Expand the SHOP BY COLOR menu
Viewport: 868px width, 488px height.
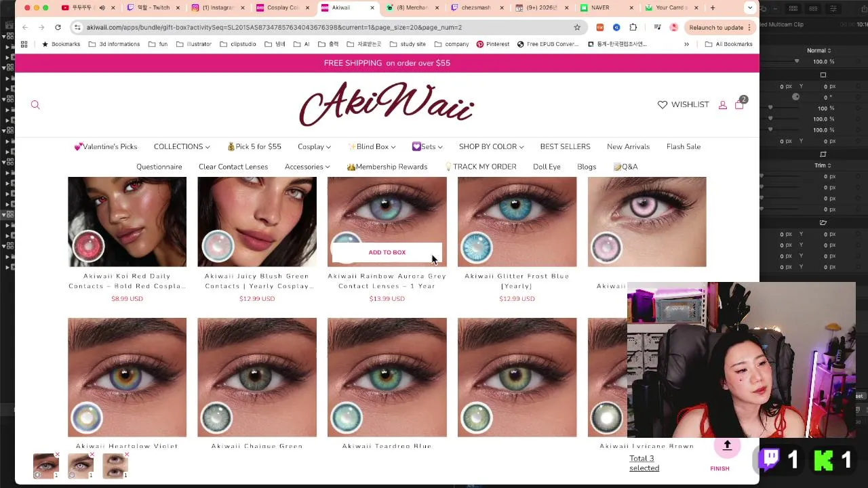coord(491,146)
